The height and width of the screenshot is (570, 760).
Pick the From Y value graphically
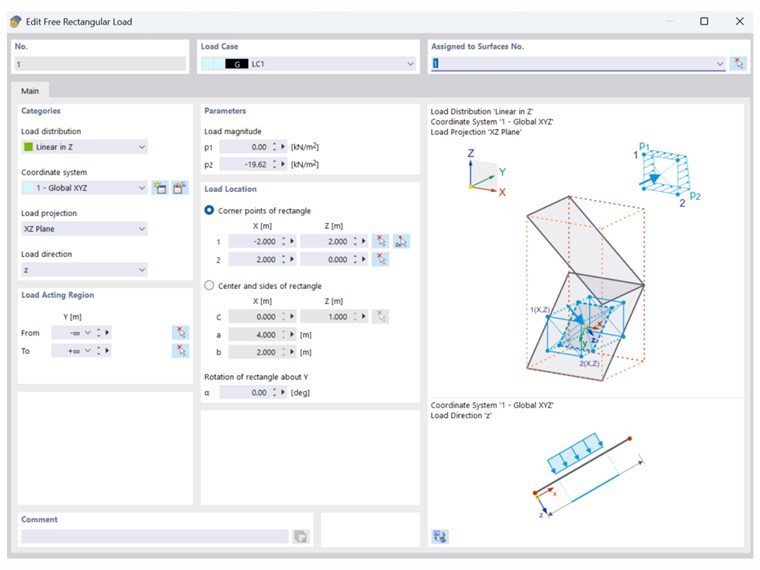(180, 332)
